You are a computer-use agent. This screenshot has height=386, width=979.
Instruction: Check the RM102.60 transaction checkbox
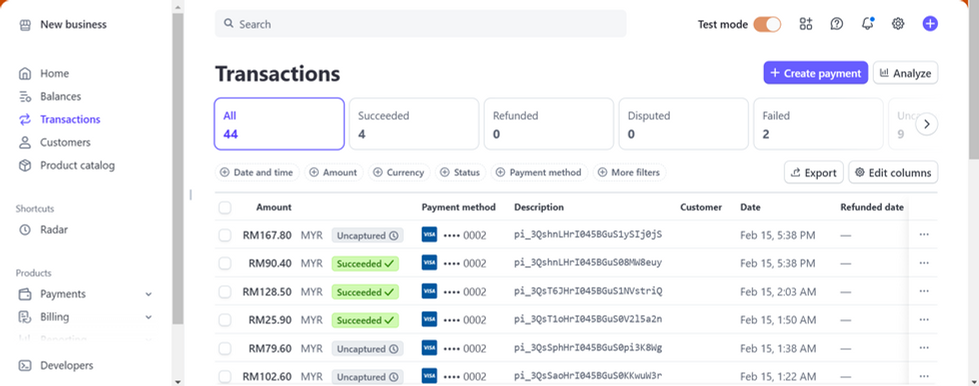click(x=225, y=376)
